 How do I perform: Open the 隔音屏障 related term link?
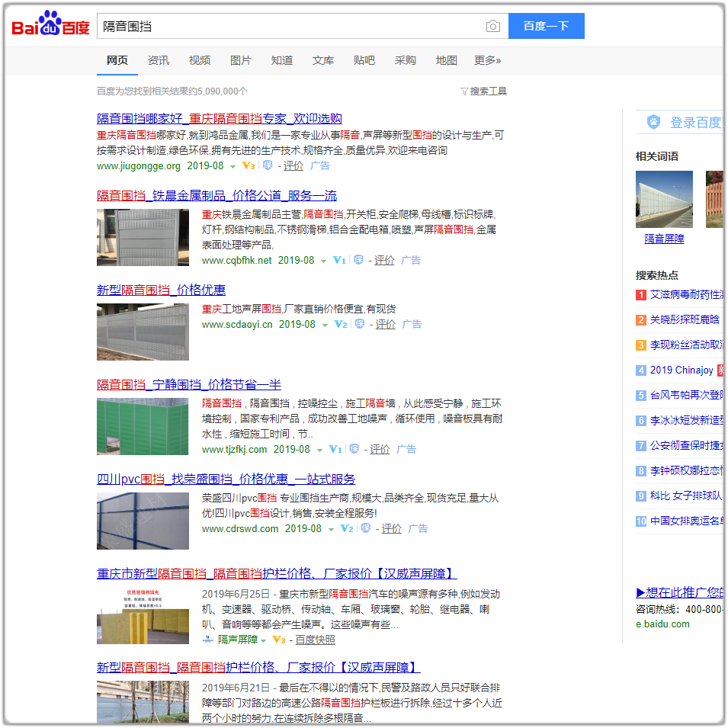click(664, 239)
